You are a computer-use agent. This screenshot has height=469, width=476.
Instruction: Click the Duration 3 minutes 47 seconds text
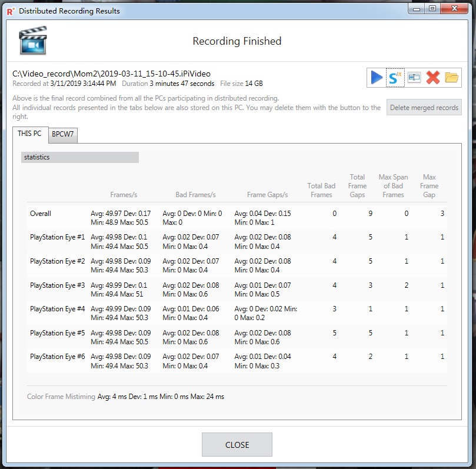coord(168,84)
